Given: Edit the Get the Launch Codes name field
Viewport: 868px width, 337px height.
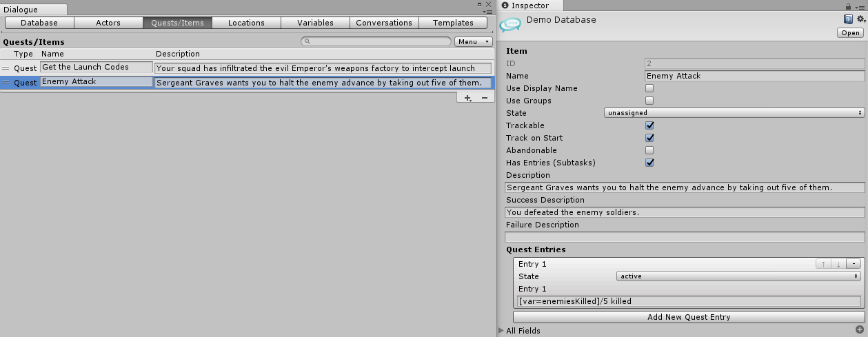Looking at the screenshot, I should point(97,68).
